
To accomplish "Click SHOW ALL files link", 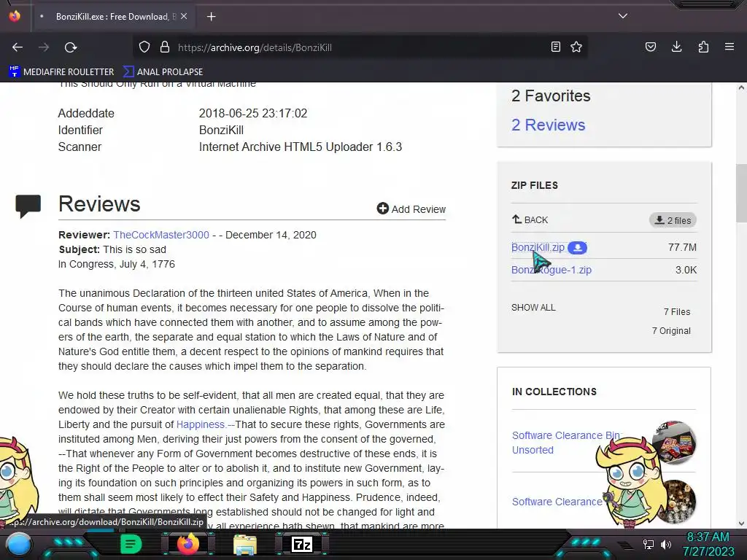I will point(533,308).
